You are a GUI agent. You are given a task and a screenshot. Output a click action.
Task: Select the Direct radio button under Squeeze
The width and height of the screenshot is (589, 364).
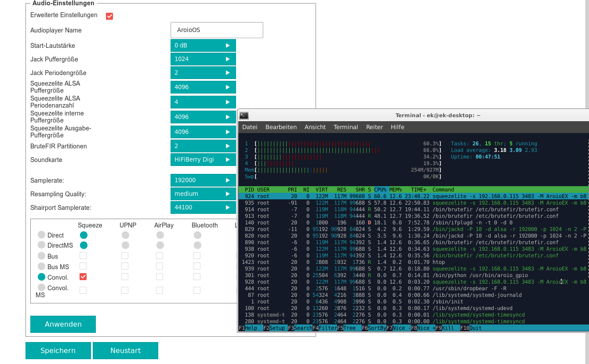click(84, 235)
